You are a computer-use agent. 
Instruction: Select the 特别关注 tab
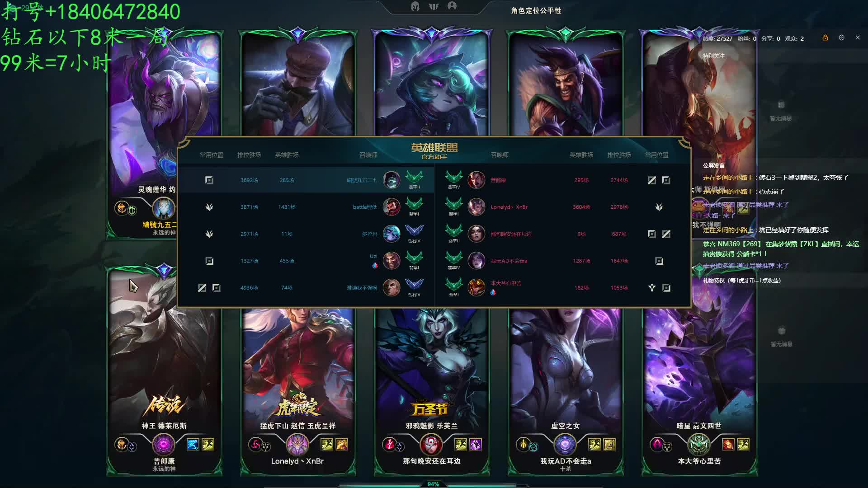(x=713, y=56)
